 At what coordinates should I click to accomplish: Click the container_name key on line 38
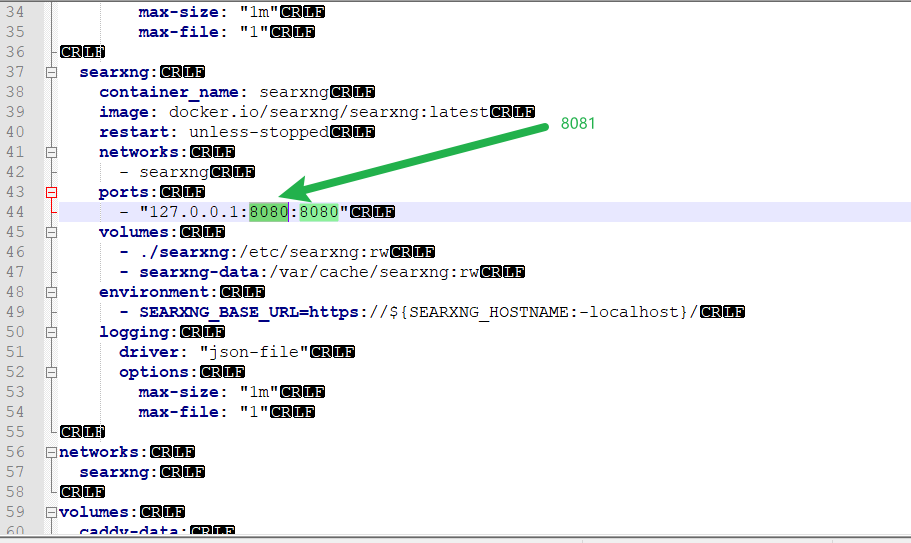coord(168,92)
